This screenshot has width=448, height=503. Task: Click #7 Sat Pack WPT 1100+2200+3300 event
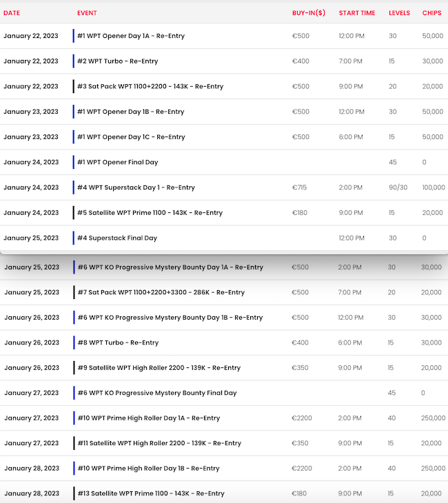click(161, 293)
